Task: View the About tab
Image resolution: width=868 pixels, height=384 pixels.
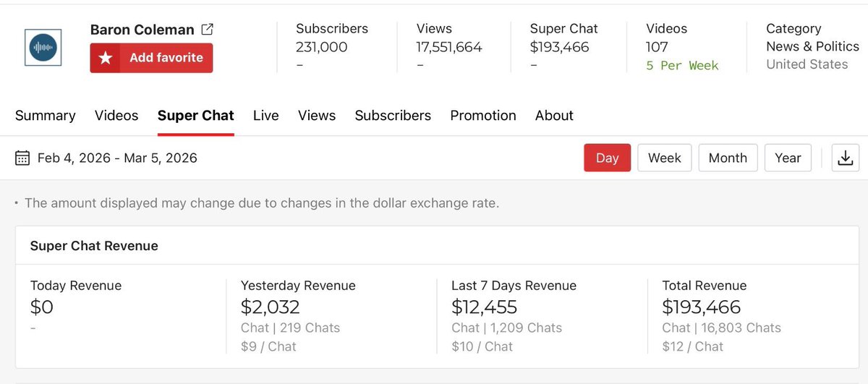Action: pos(554,116)
